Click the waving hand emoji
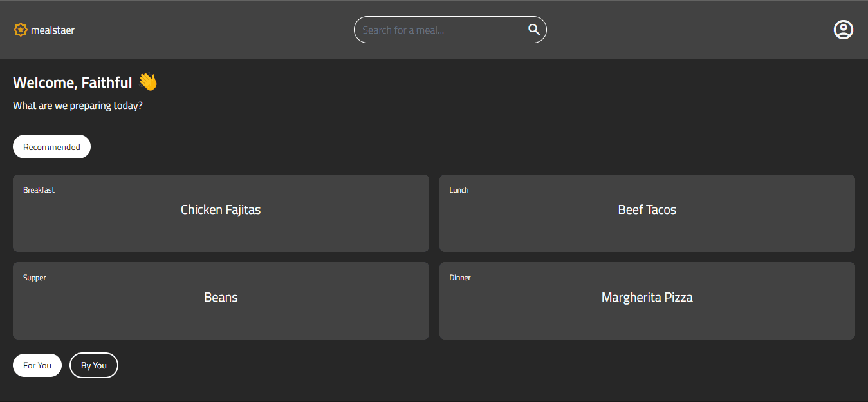The image size is (868, 402). [x=148, y=82]
